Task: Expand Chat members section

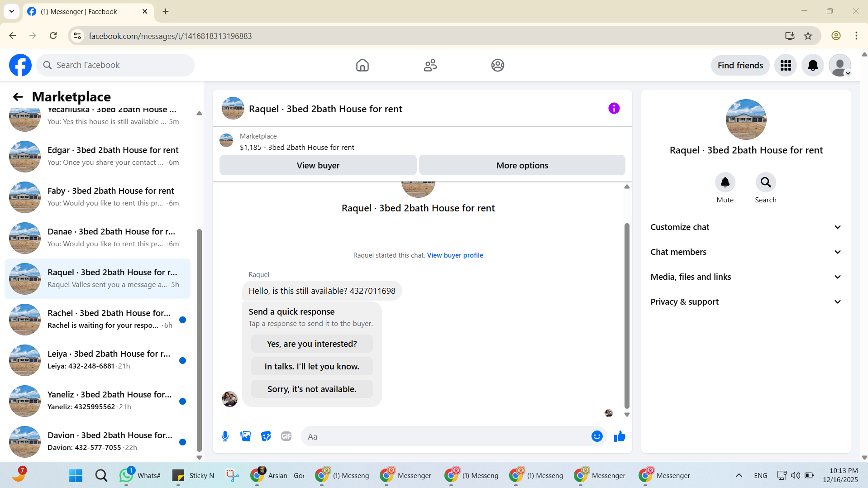Action: 746,252
